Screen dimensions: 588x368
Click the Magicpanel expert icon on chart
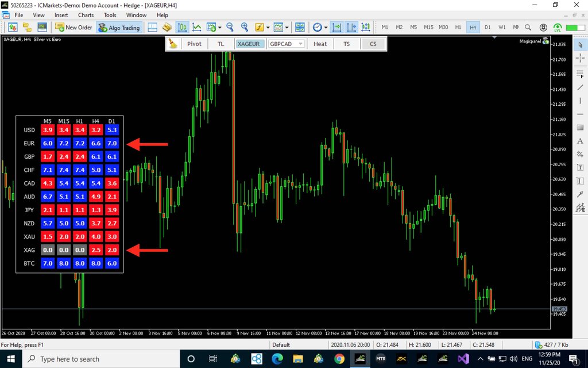pos(546,41)
